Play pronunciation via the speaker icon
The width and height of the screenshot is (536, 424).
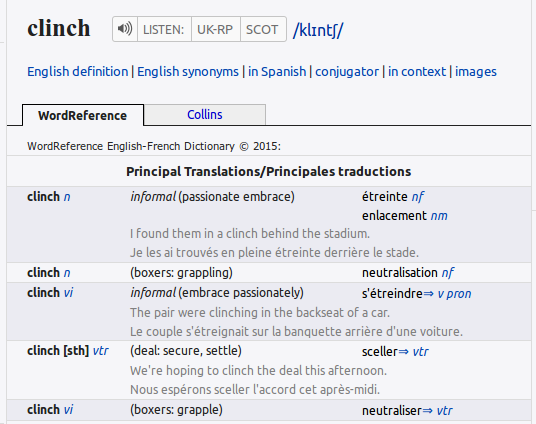[125, 29]
